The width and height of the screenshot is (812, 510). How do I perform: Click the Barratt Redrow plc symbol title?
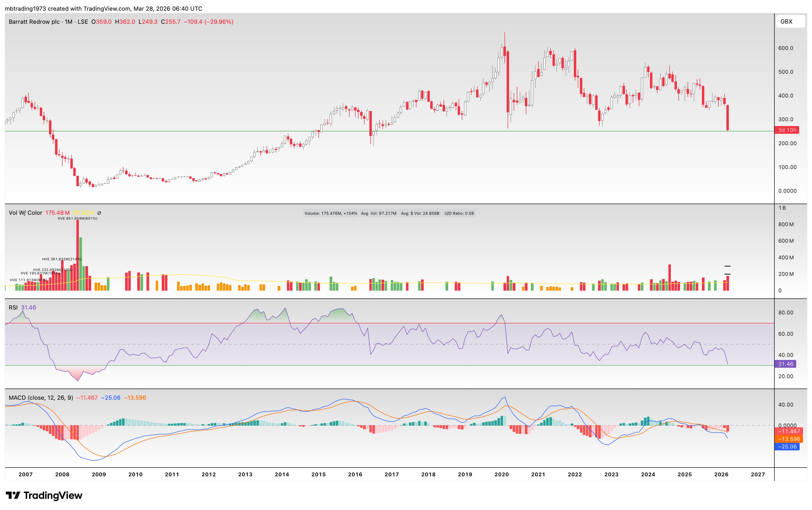pyautogui.click(x=34, y=22)
